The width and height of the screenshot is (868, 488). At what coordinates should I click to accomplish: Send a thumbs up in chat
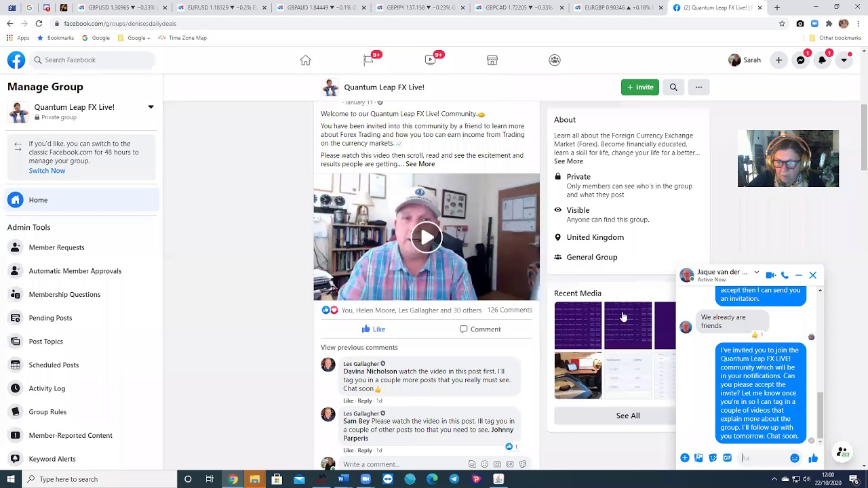click(813, 458)
